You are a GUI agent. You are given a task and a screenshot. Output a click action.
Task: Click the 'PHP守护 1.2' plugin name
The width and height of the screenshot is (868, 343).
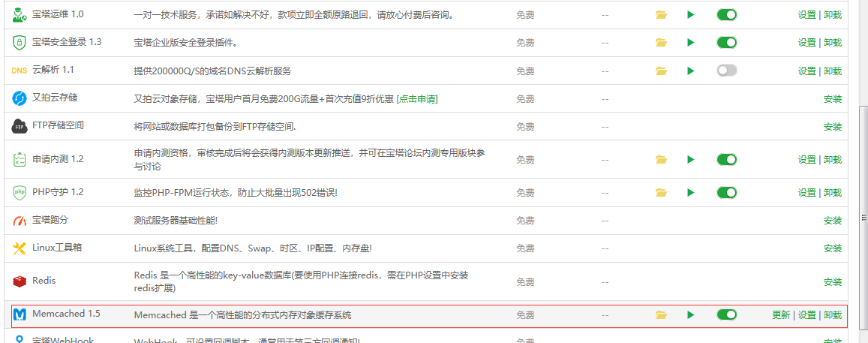coord(58,191)
